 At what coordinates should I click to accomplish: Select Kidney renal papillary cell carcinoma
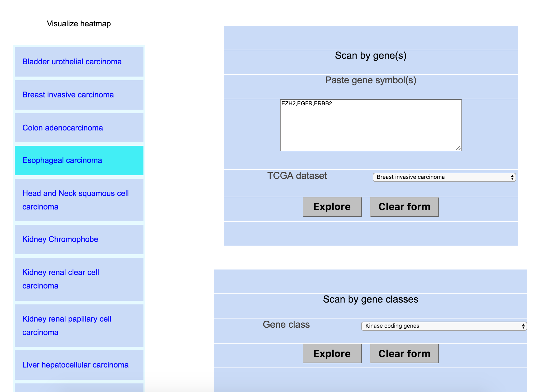point(67,325)
